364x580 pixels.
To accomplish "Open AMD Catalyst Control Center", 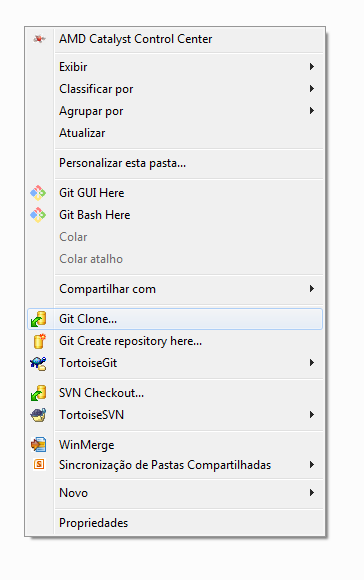I will 175,39.
